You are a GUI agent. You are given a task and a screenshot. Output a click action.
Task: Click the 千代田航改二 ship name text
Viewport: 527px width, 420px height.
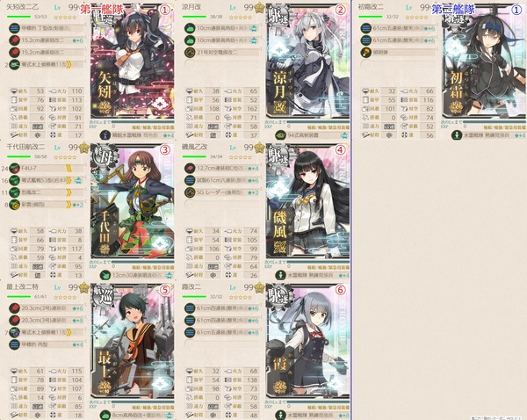click(x=25, y=147)
